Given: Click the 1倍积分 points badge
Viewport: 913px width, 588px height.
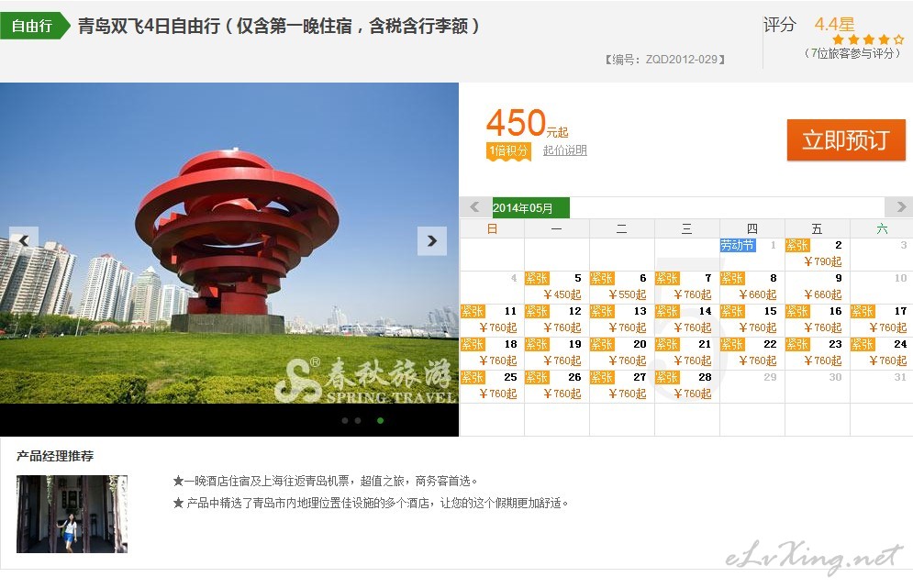Looking at the screenshot, I should click(x=508, y=151).
